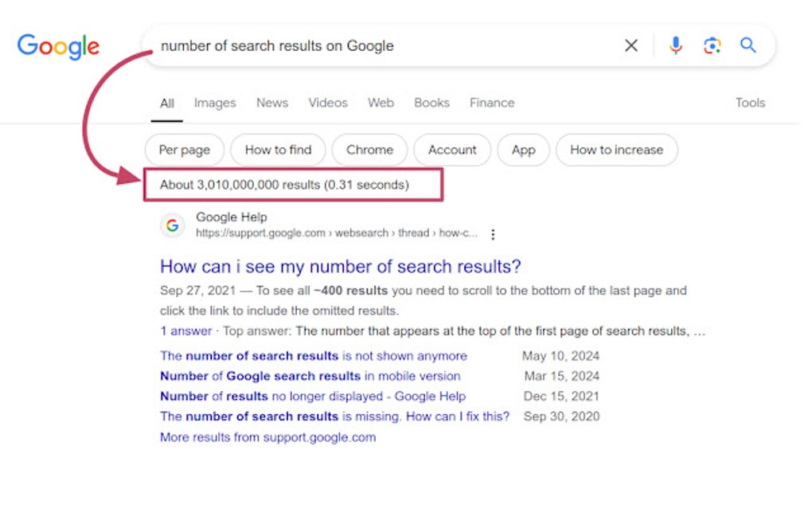The height and width of the screenshot is (508, 812).
Task: Click the Google logo
Action: (57, 47)
